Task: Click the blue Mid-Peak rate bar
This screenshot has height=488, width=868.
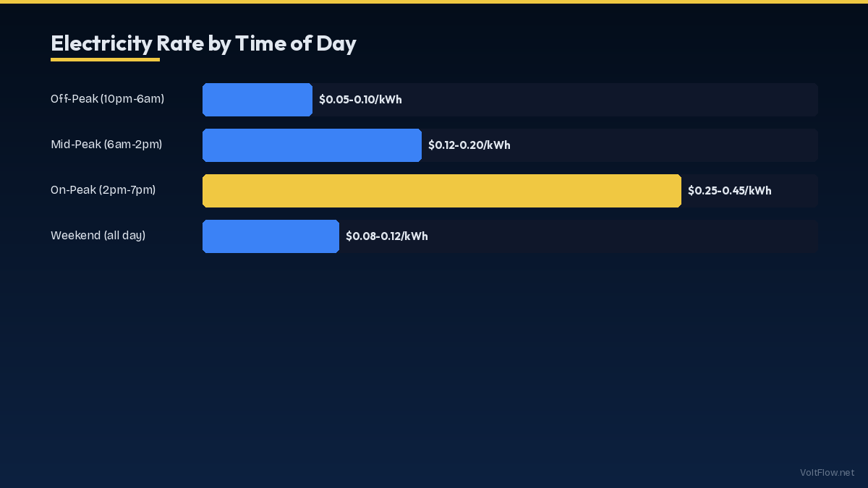Action: pyautogui.click(x=312, y=145)
